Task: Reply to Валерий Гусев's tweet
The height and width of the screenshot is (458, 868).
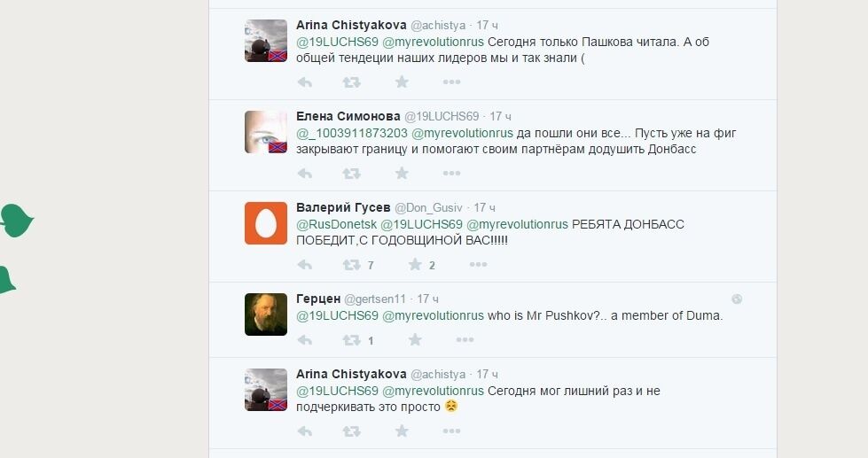Action: tap(304, 265)
